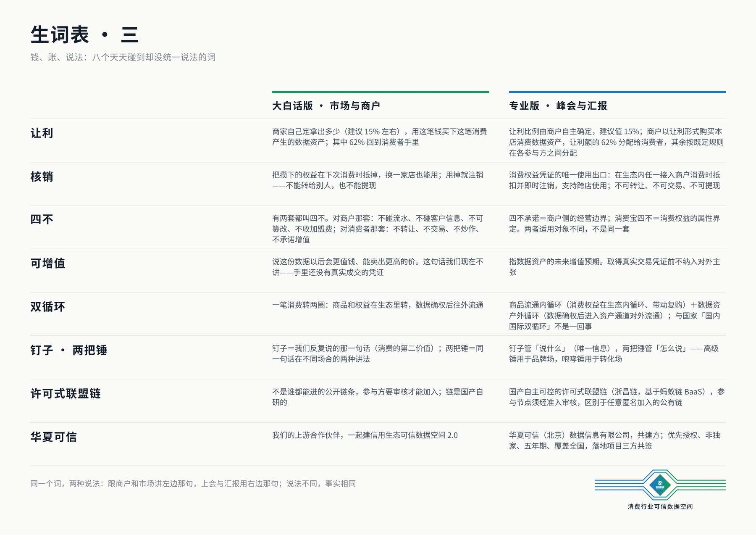
Task: Click the subtitle 钱、账、说法 line
Action: tap(123, 57)
